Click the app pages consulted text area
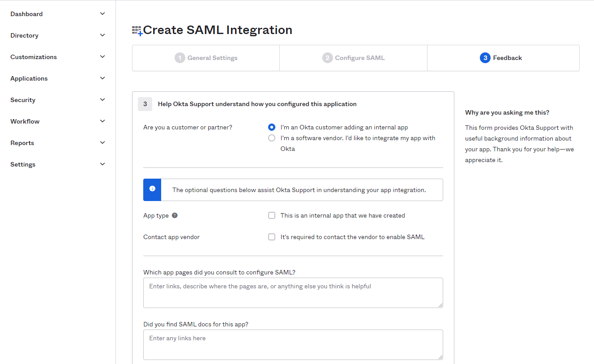This screenshot has height=364, width=594. tap(293, 292)
